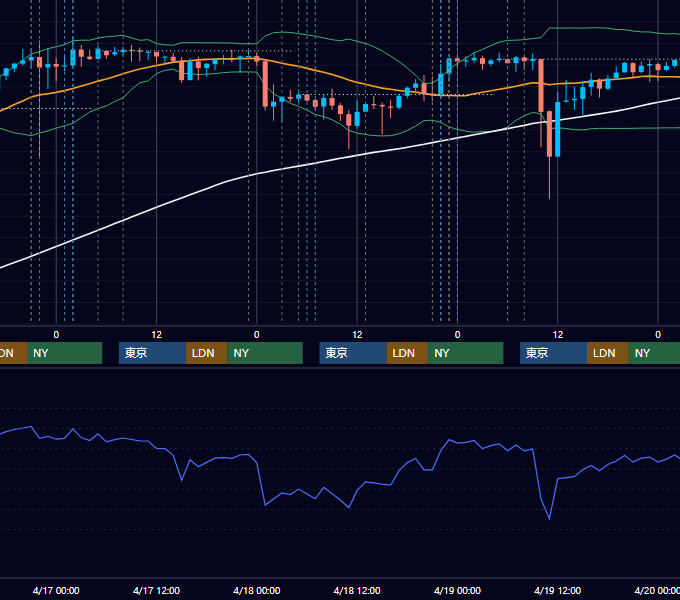The width and height of the screenshot is (680, 600).
Task: Click the 東京 session block for 4/17
Action: (152, 353)
